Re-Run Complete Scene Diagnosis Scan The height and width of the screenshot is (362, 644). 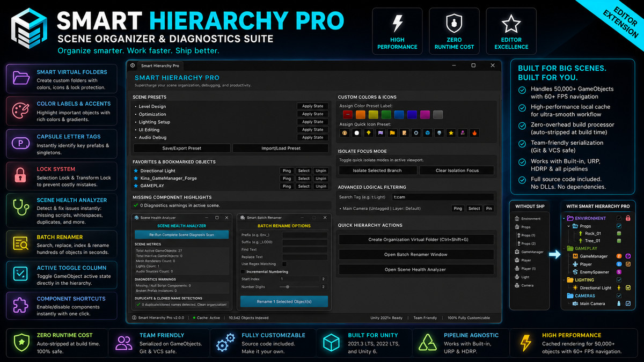click(x=181, y=235)
